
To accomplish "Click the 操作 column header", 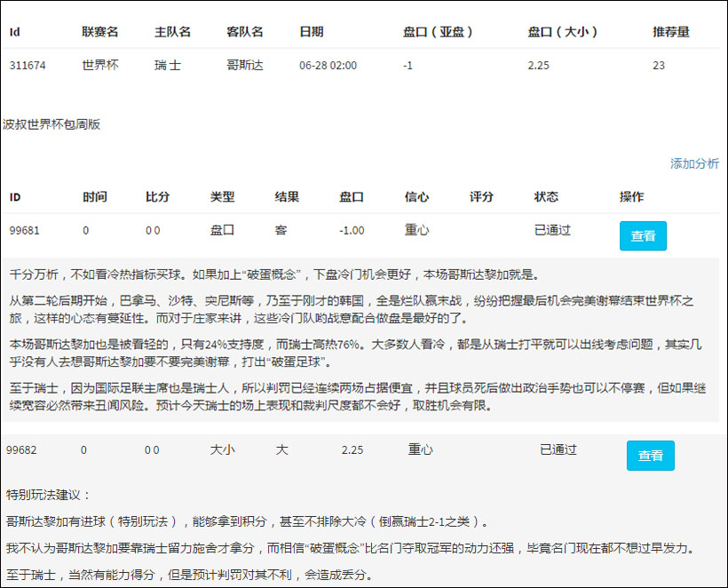I will click(x=631, y=197).
